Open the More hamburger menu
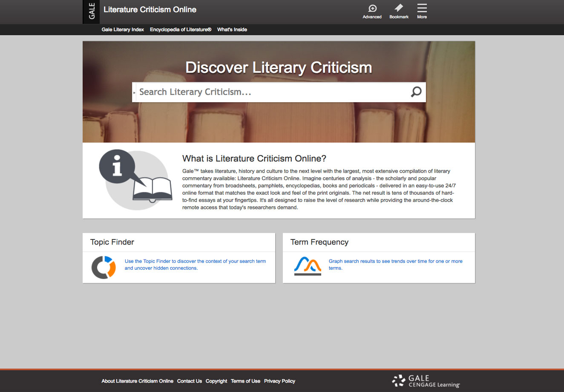 (x=422, y=12)
